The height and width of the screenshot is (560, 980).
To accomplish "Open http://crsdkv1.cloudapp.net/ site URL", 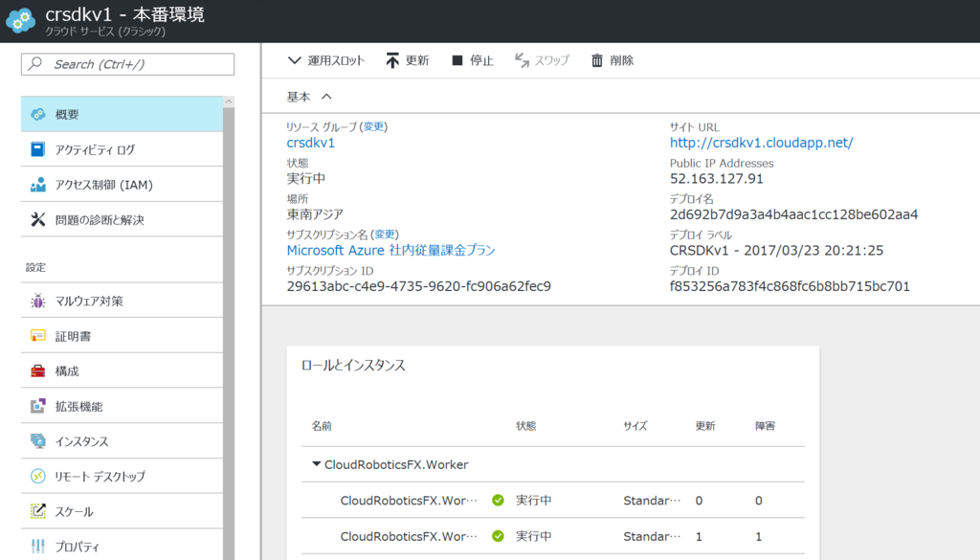I will (x=761, y=143).
